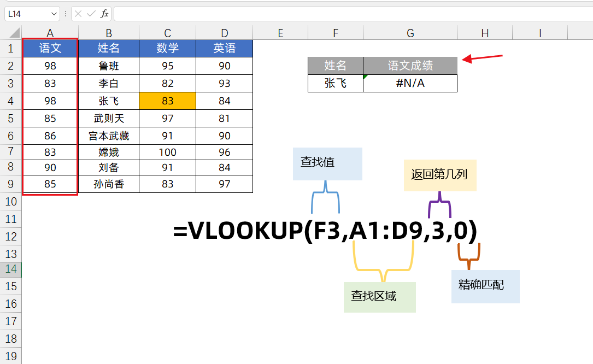The image size is (593, 364).
Task: Click the three-dot formula bar resize handle
Action: (66, 14)
